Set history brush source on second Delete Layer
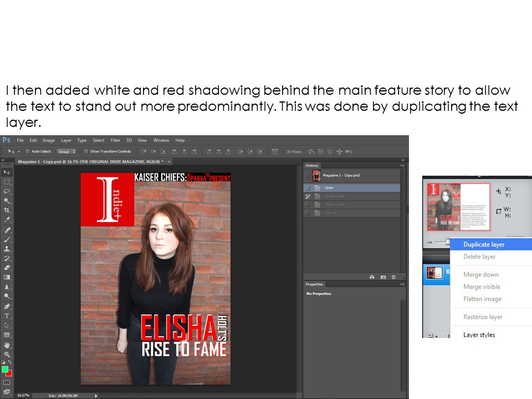Screen dimensions: 532x399 click(x=308, y=204)
